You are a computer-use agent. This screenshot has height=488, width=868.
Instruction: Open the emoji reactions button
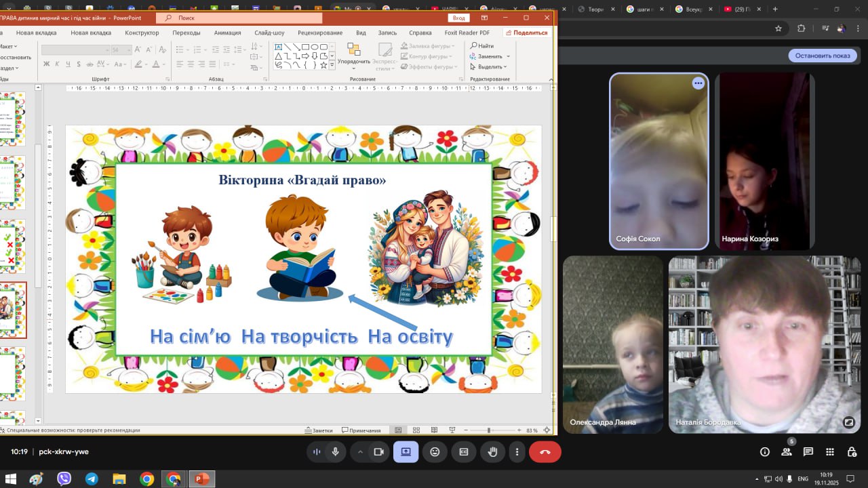(x=435, y=452)
